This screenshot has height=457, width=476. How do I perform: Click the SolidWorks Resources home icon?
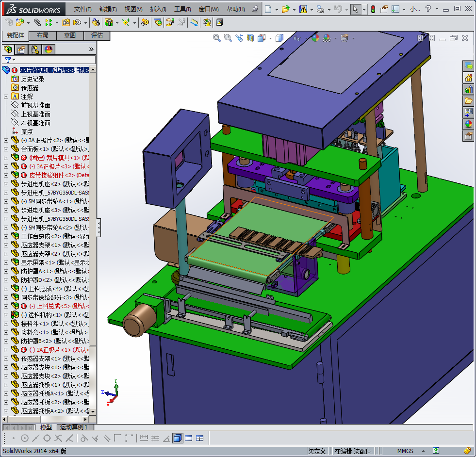468,78
